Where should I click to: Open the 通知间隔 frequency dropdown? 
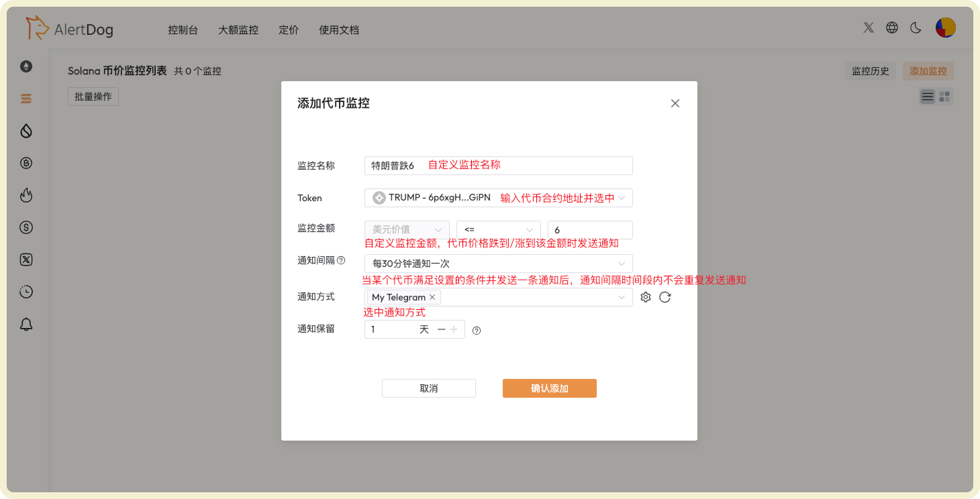[x=498, y=263]
